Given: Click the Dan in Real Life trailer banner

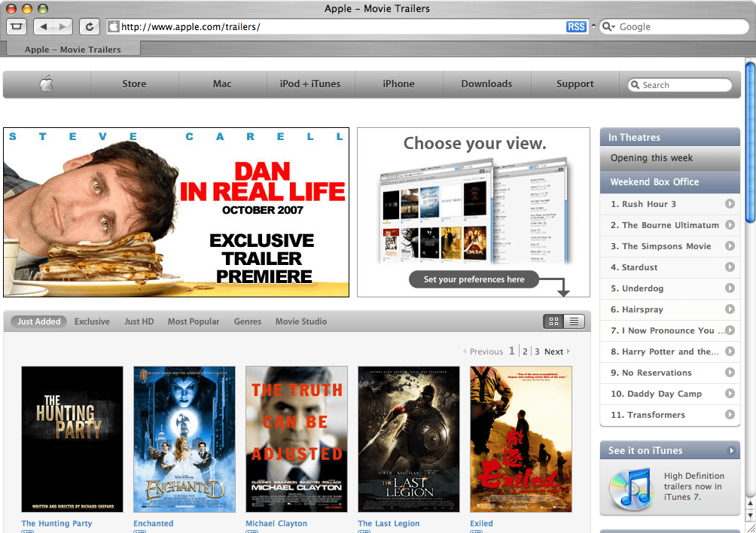Looking at the screenshot, I should pyautogui.click(x=176, y=212).
